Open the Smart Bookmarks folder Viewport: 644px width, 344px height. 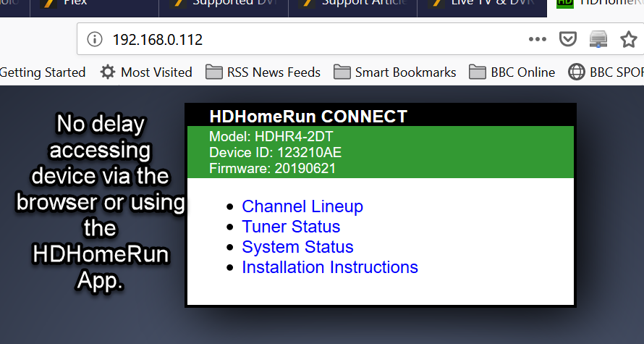[394, 72]
